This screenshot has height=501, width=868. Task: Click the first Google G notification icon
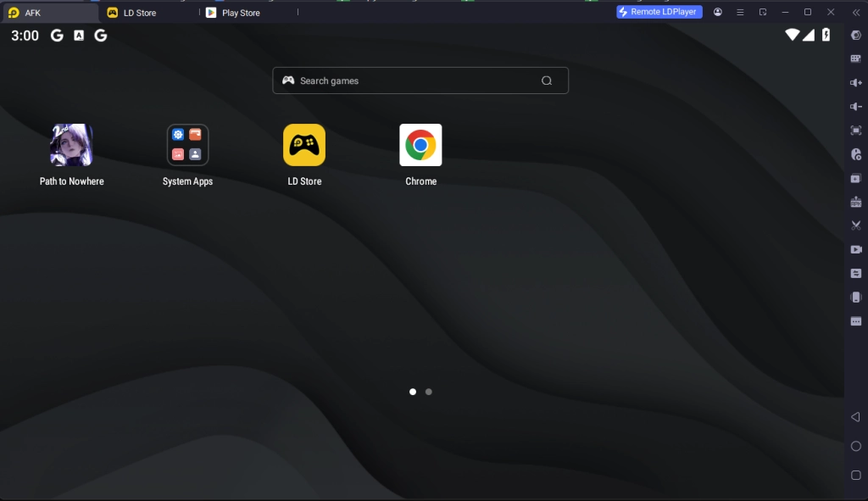(x=57, y=36)
